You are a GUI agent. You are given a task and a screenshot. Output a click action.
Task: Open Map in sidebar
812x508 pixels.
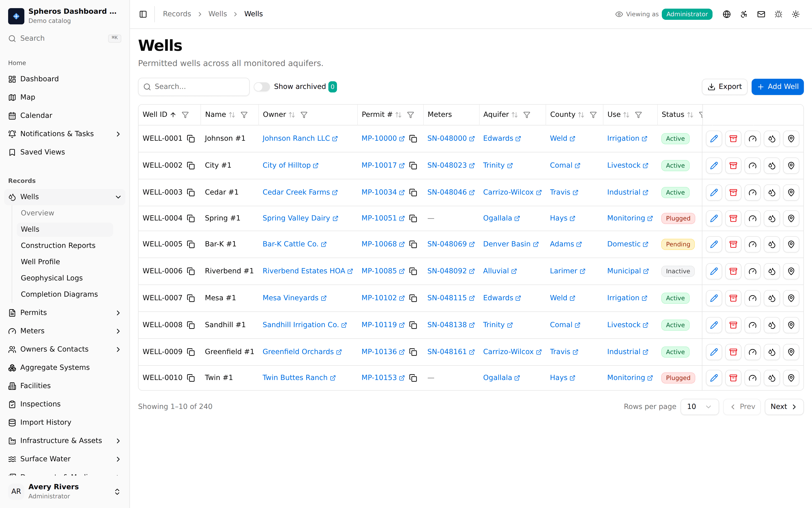tap(65, 97)
